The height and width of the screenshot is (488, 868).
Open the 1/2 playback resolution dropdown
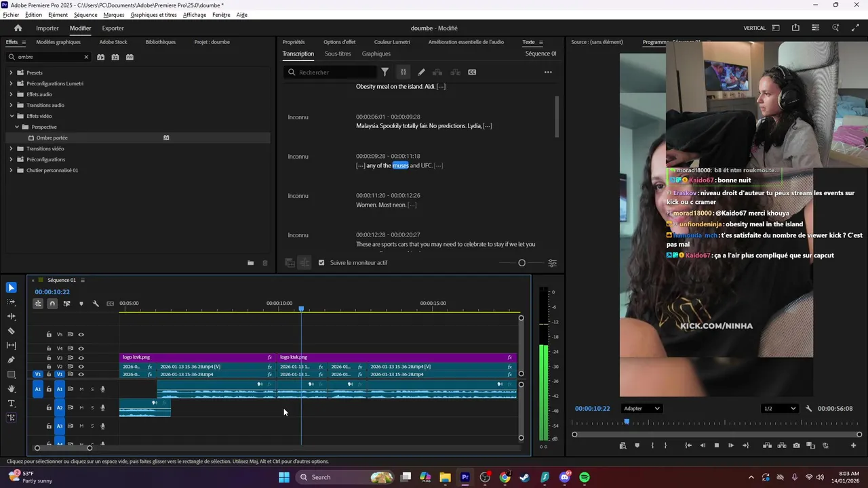click(779, 409)
